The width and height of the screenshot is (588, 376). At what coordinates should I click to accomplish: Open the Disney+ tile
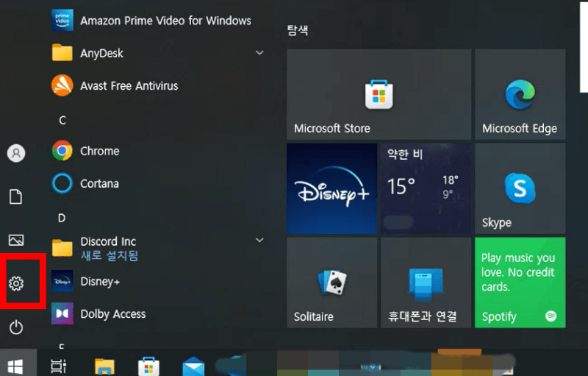(x=332, y=189)
